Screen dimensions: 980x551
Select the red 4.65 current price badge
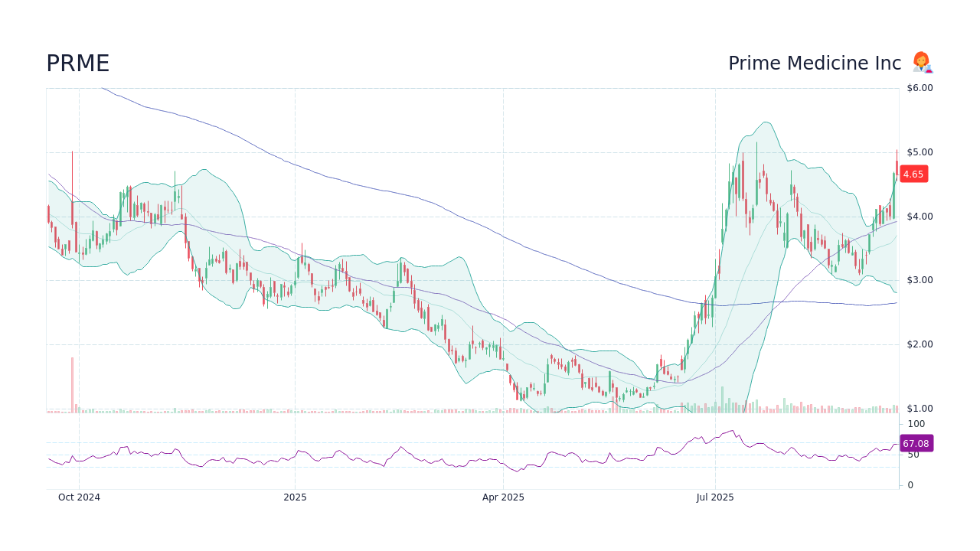coord(912,174)
